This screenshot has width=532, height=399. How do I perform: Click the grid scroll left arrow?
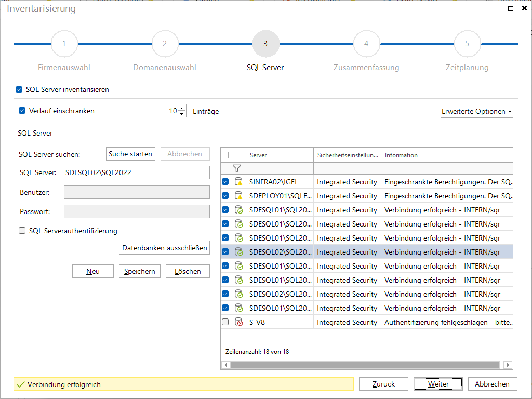click(225, 365)
